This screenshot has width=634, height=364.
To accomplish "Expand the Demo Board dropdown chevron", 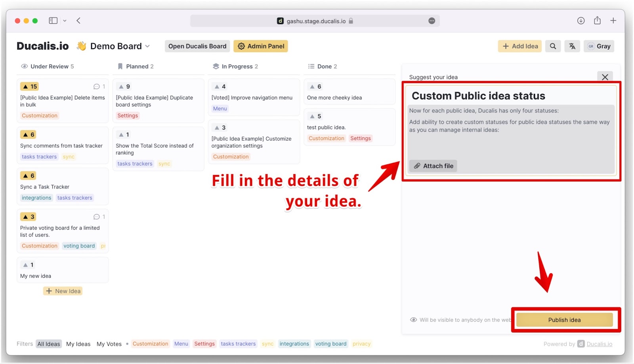I will [x=147, y=46].
